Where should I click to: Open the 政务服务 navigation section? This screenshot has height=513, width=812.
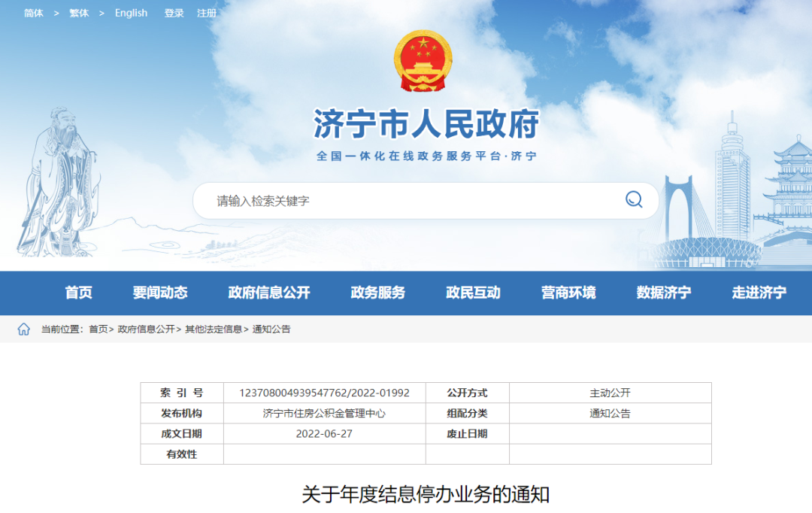[377, 293]
